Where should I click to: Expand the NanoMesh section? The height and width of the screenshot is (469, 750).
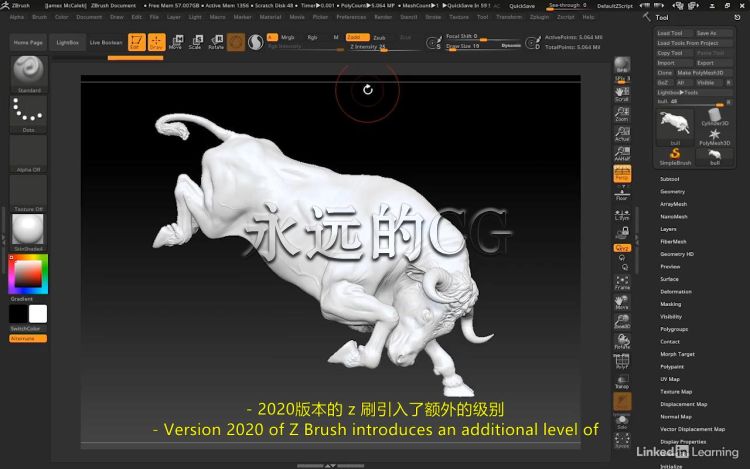[673, 217]
